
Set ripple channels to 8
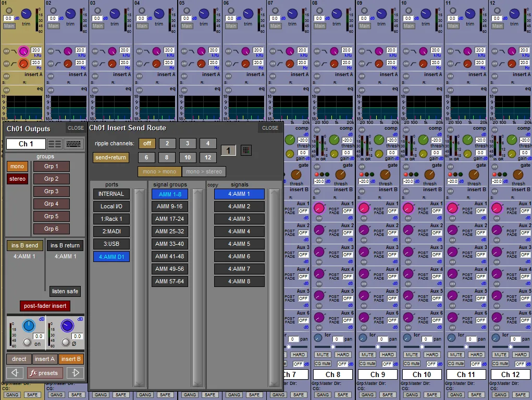167,157
